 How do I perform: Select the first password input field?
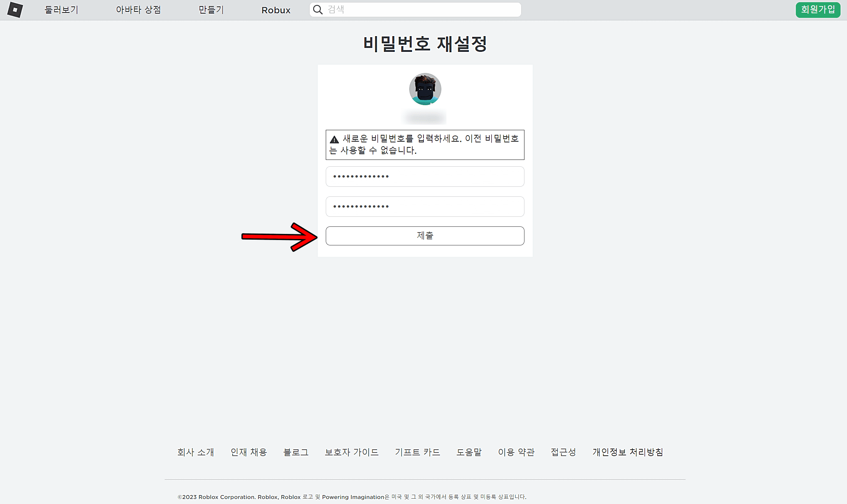(425, 176)
